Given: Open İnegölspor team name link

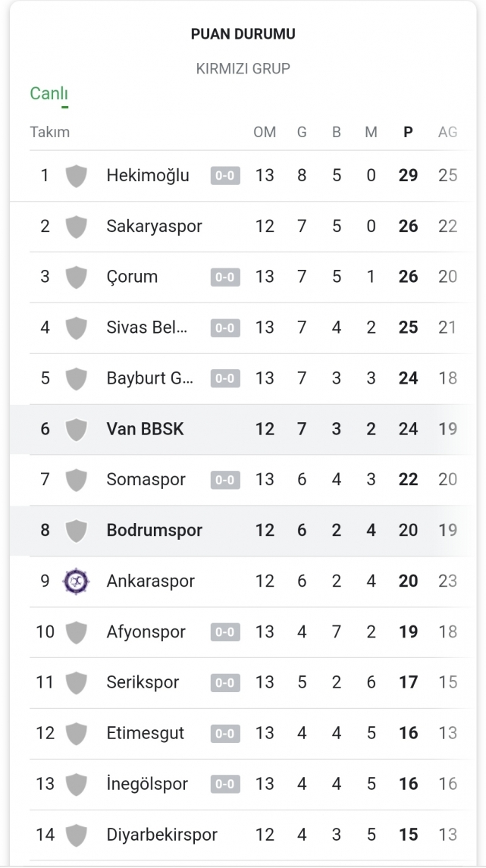Looking at the screenshot, I should pos(147,785).
